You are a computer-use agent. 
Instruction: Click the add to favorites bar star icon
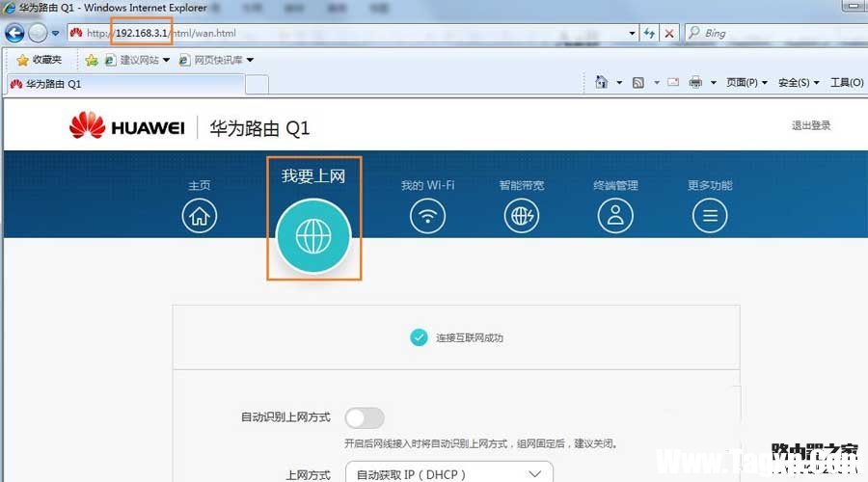click(x=92, y=60)
